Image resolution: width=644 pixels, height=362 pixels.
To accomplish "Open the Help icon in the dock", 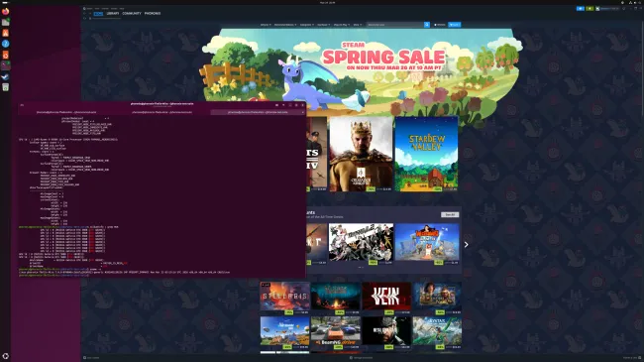I will point(5,44).
